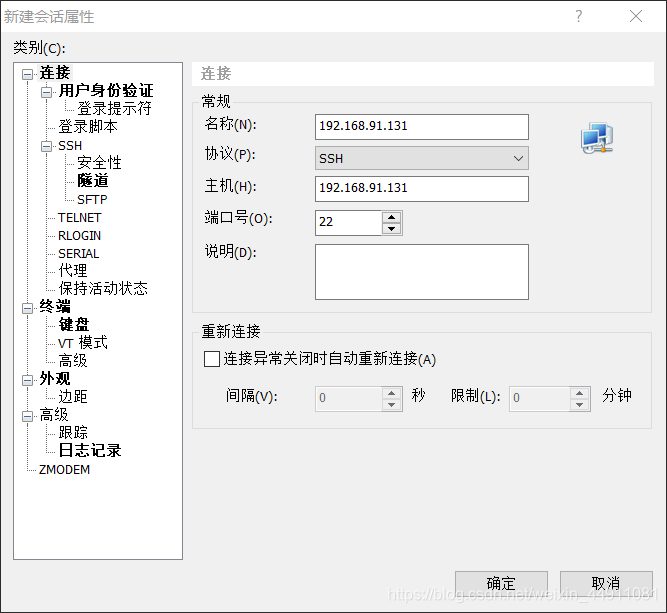This screenshot has height=613, width=667.
Task: Select ZMODEM tree item
Action: [65, 470]
